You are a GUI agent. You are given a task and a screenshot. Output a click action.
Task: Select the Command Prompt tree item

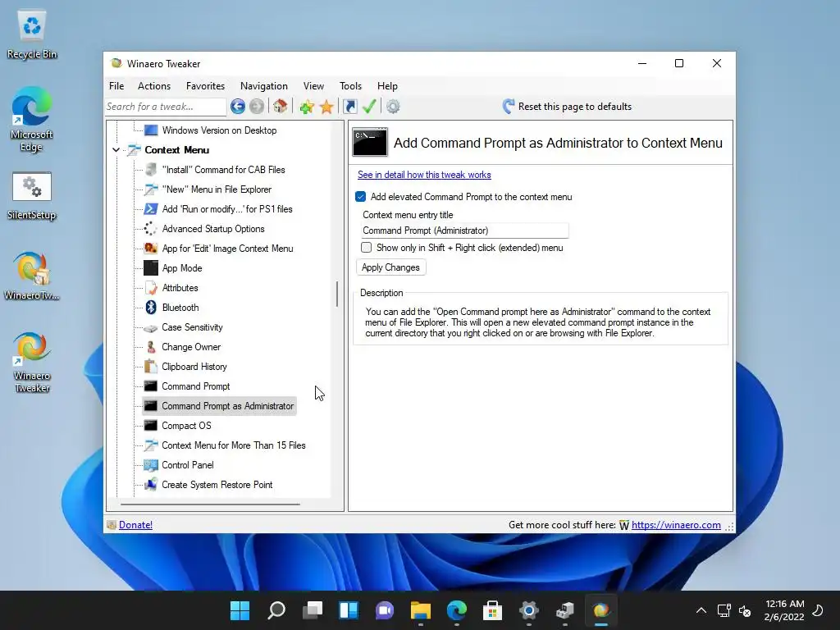pyautogui.click(x=195, y=386)
